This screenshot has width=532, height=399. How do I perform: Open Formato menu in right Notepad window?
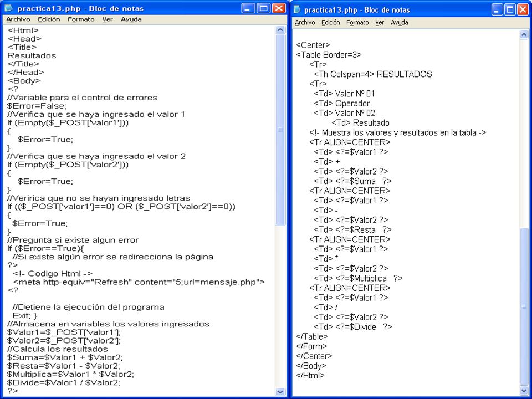point(357,22)
